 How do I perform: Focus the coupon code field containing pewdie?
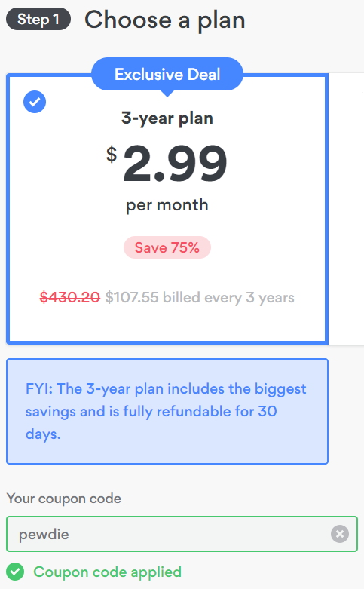(182, 534)
